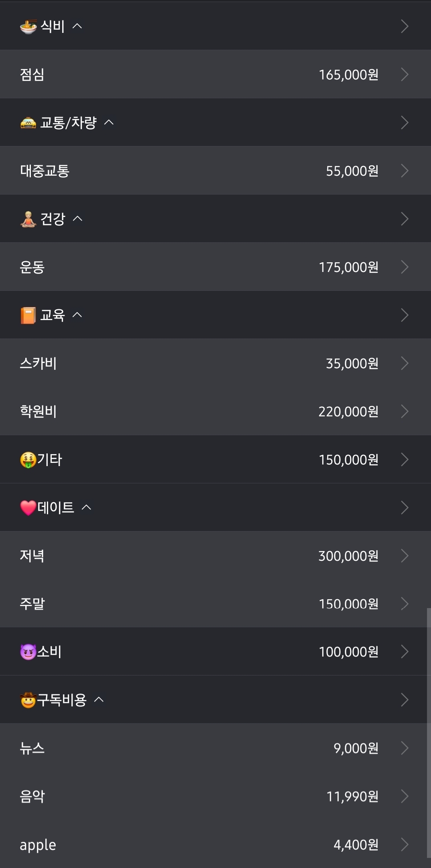Image resolution: width=431 pixels, height=868 pixels.
Task: Select the 저녁 300,000원 date entry
Action: [x=215, y=556]
